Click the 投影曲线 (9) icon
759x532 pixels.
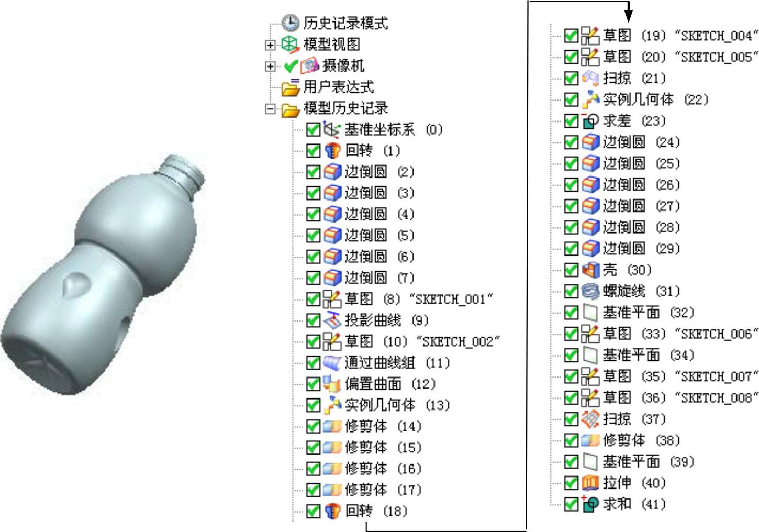click(x=332, y=320)
